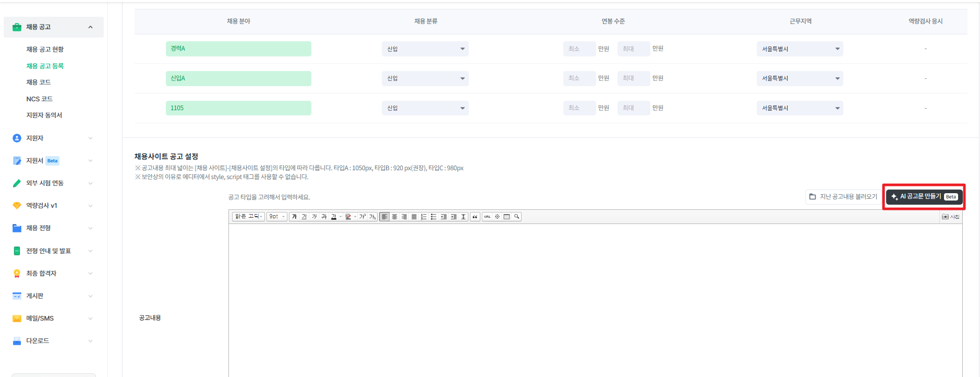Image resolution: width=980 pixels, height=377 pixels.
Task: Insert a numbered list in the editor
Action: coord(424,217)
